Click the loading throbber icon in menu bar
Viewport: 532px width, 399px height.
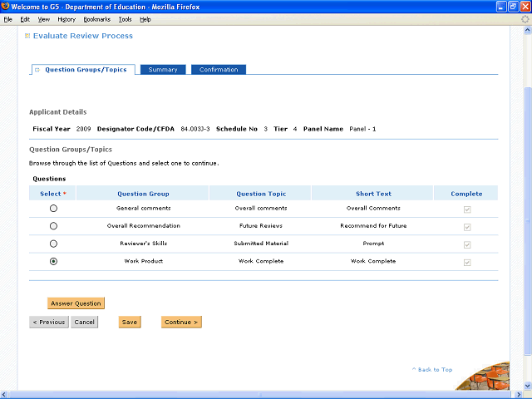click(x=525, y=18)
